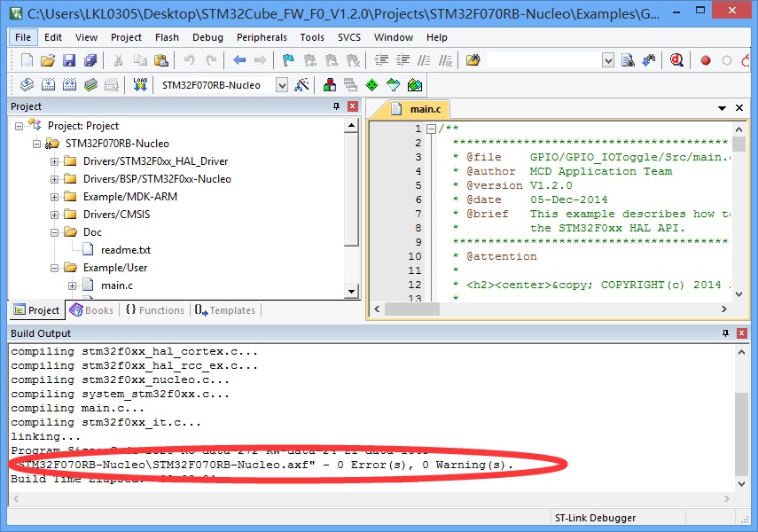
Task: Collapse the STM32F070RB-Nucleo target node
Action: 36,144
